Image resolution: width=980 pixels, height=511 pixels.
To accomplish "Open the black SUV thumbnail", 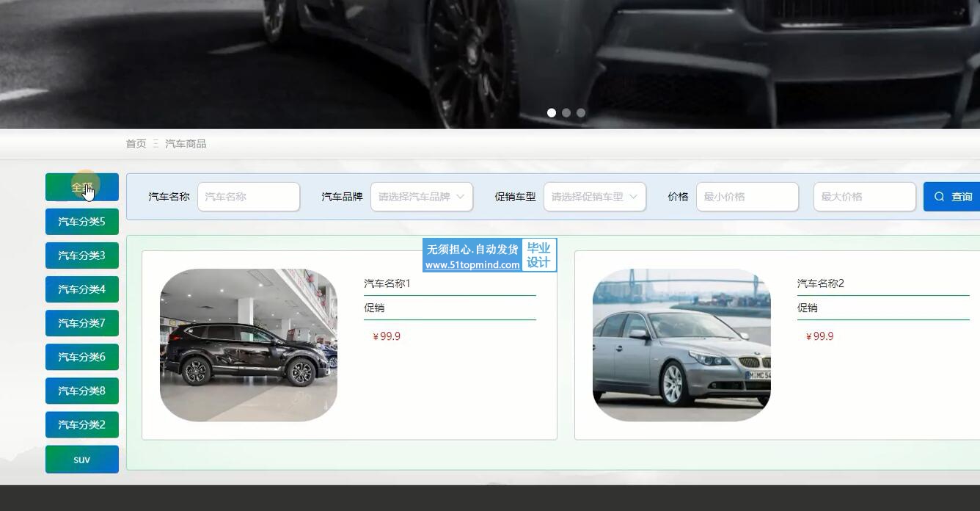I will (249, 345).
